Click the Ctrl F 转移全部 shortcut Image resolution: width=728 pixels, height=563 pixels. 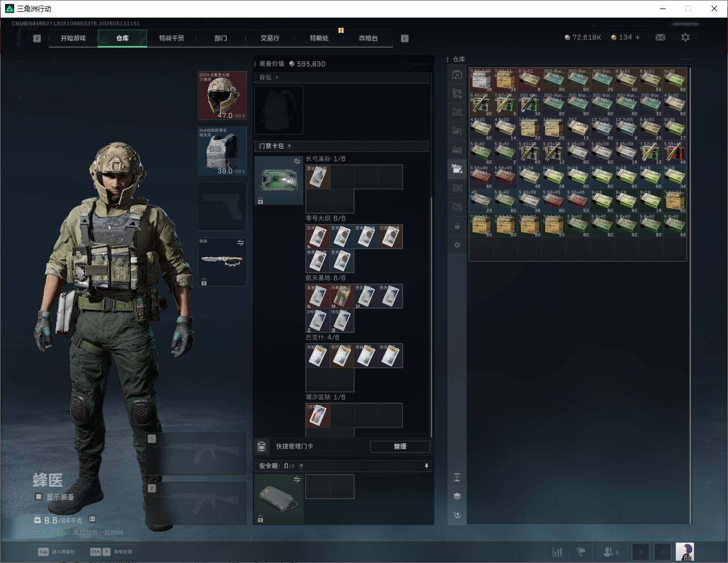pos(111,552)
